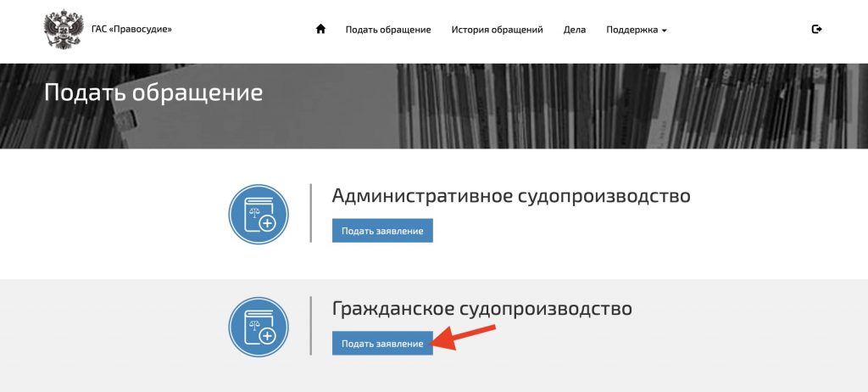Viewport: 868px width, 392px height.
Task: Open the Подать обращение menu item
Action: pos(388,30)
